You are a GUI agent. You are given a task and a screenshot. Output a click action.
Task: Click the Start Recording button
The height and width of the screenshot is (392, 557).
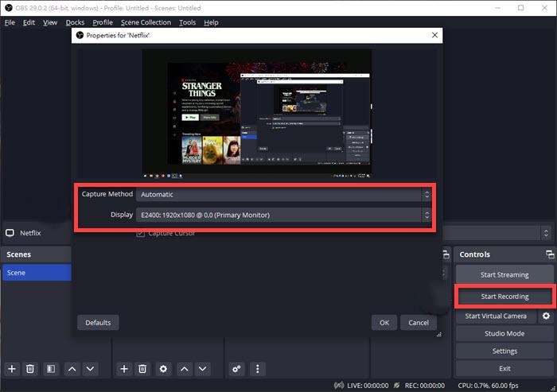504,296
